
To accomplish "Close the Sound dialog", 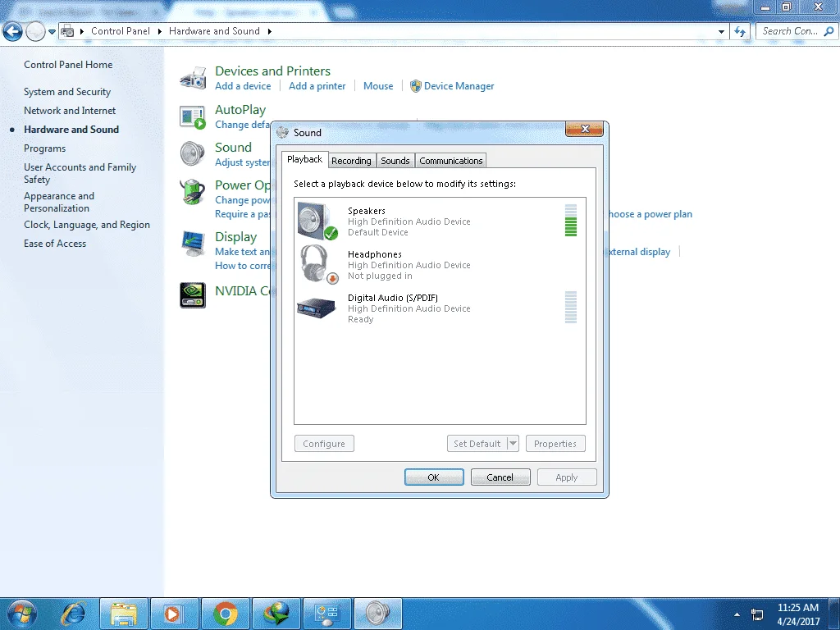I will click(584, 129).
